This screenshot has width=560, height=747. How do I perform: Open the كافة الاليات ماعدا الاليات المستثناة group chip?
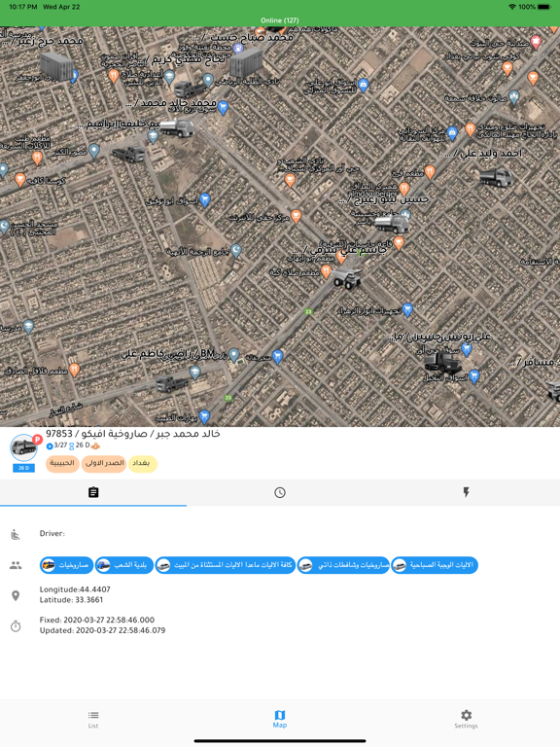[x=226, y=565]
